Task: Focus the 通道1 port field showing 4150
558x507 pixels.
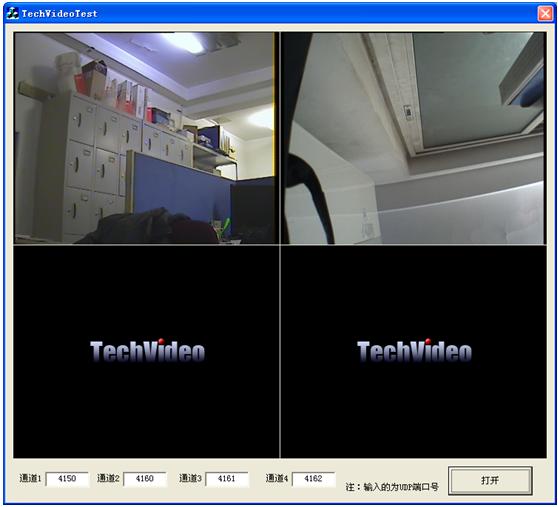Action: [67, 479]
